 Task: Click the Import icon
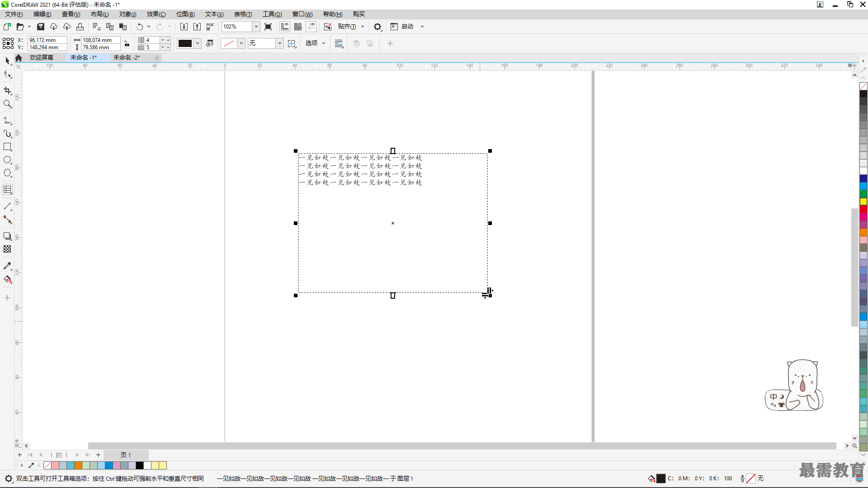[x=184, y=27]
